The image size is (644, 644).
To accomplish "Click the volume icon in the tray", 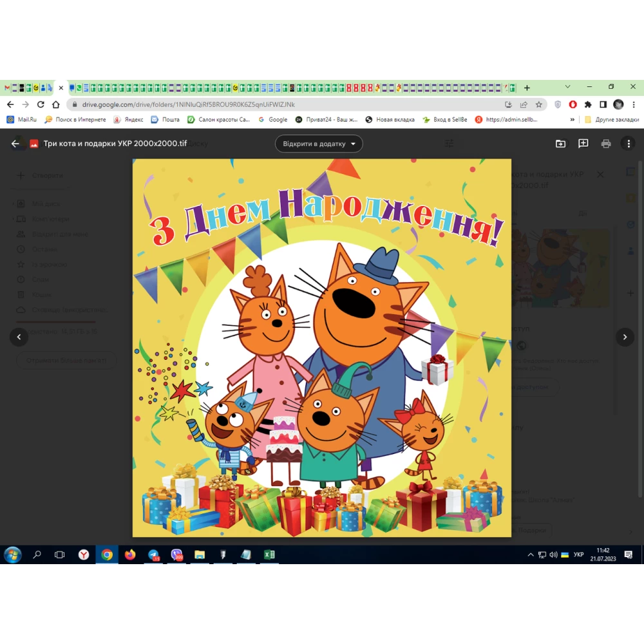I will pyautogui.click(x=553, y=555).
